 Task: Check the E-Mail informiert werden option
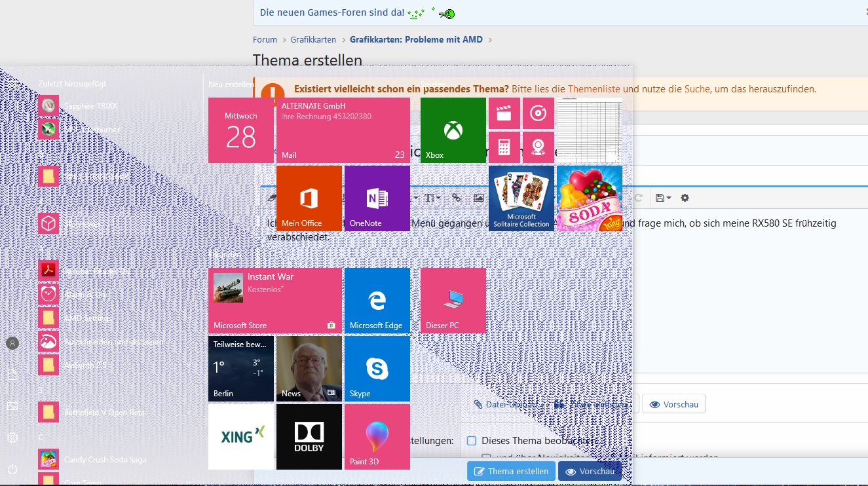486,458
